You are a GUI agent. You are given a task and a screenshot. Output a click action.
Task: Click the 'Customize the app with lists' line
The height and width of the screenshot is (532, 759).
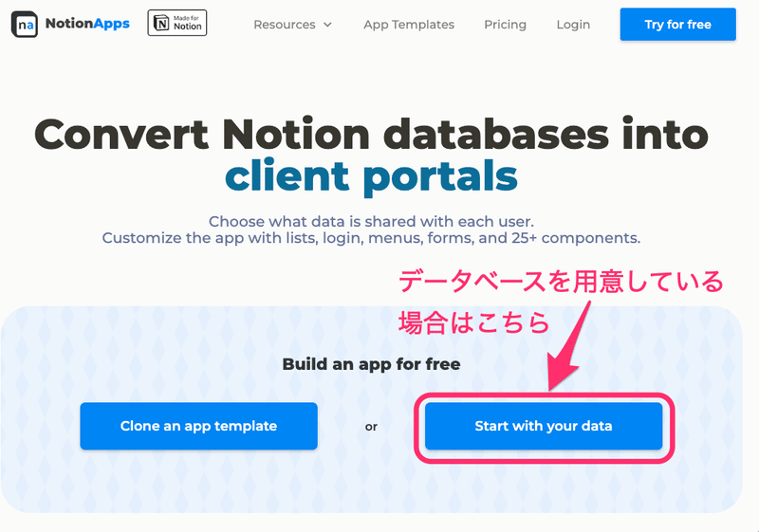coord(371,238)
